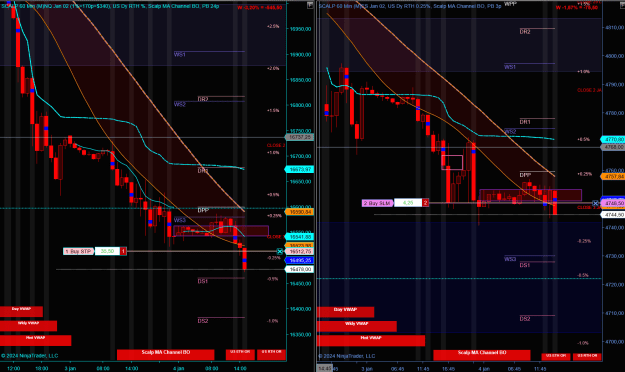Click the pink 4748,50 order price marker
The width and height of the screenshot is (625, 372).
[613, 203]
